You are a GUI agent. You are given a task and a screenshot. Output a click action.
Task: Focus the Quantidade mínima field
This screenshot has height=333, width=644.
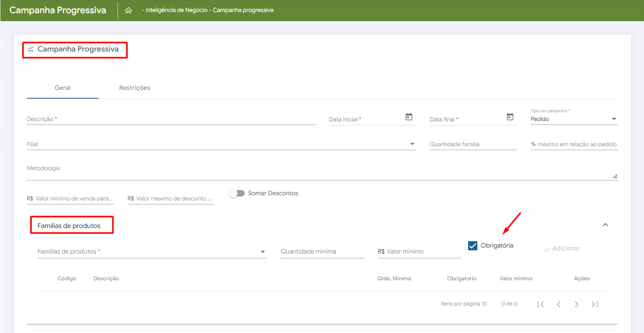coord(322,252)
